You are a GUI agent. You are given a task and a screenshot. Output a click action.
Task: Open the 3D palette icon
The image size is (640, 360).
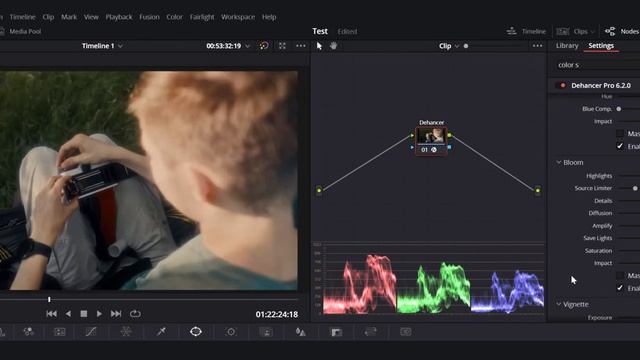(406, 332)
